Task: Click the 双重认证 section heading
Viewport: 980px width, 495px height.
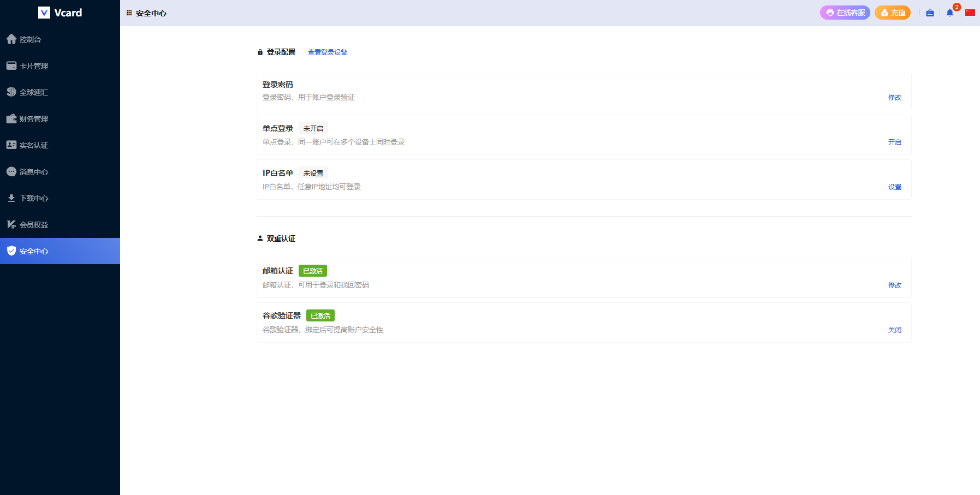Action: [x=281, y=238]
